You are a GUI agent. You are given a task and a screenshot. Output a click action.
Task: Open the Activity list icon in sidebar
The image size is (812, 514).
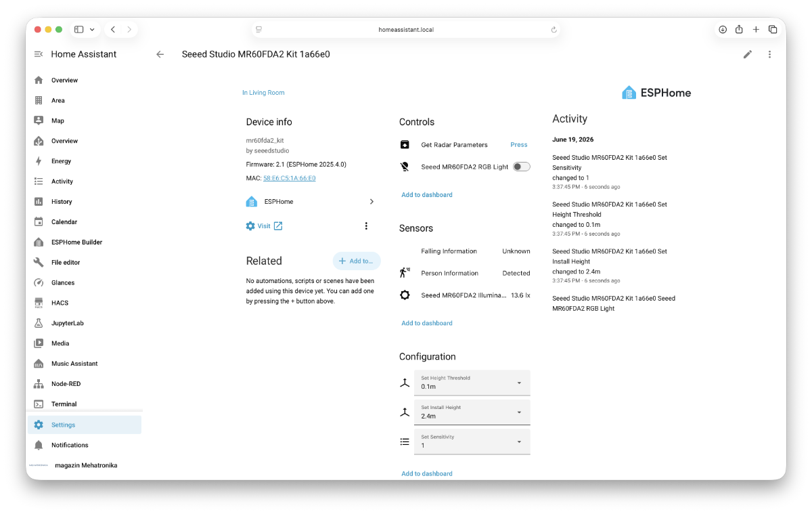(39, 181)
